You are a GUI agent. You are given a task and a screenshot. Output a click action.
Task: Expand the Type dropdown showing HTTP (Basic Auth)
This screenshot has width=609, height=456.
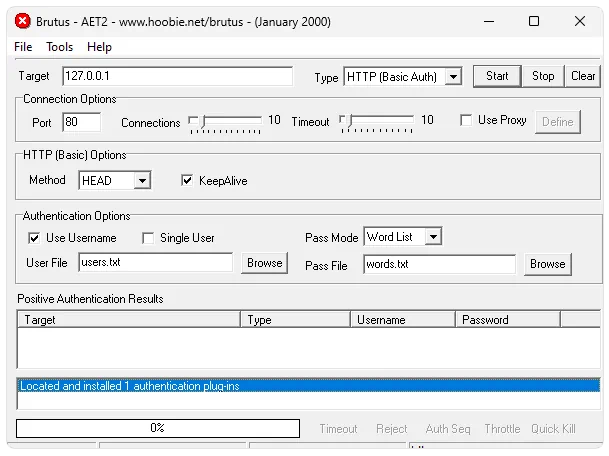tap(453, 77)
